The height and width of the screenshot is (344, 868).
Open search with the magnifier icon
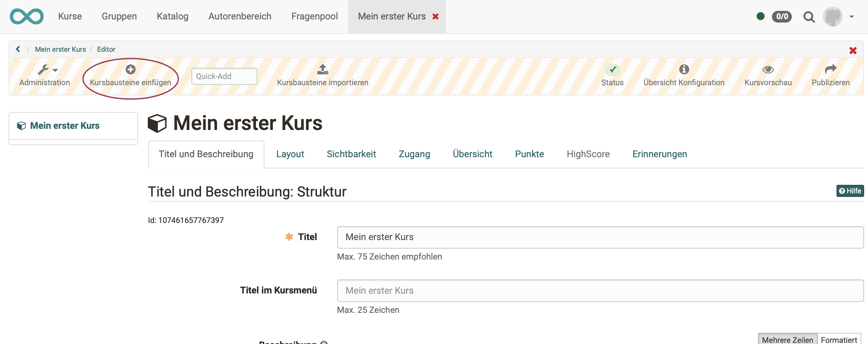click(809, 17)
